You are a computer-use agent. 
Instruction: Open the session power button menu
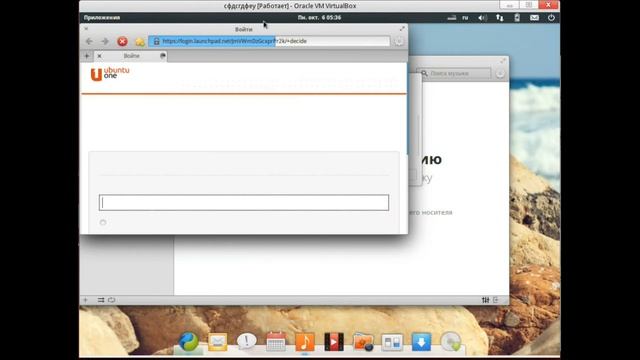[x=551, y=18]
